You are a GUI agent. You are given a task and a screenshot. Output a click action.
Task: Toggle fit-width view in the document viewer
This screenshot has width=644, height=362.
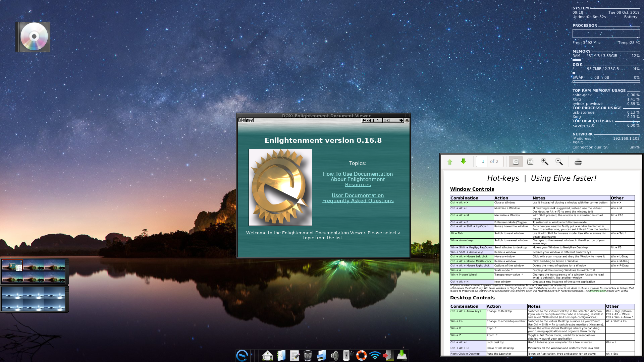click(516, 162)
